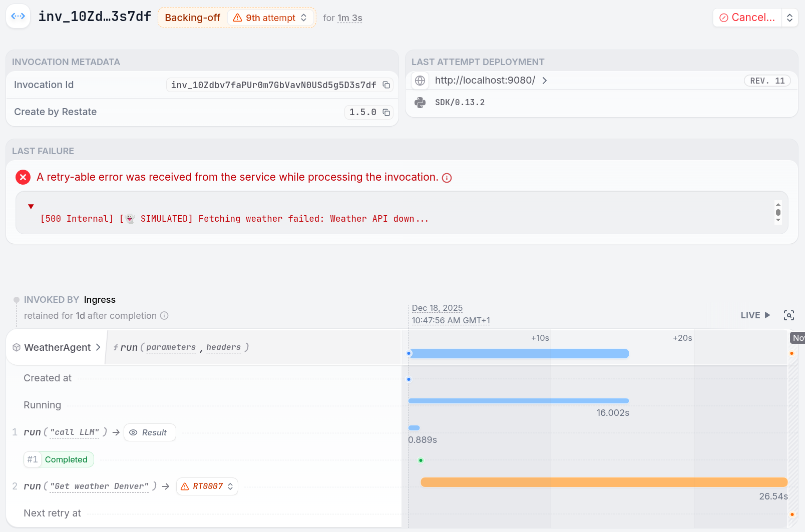Click the Ingress invoker label
Image resolution: width=805 pixels, height=532 pixels.
point(100,300)
